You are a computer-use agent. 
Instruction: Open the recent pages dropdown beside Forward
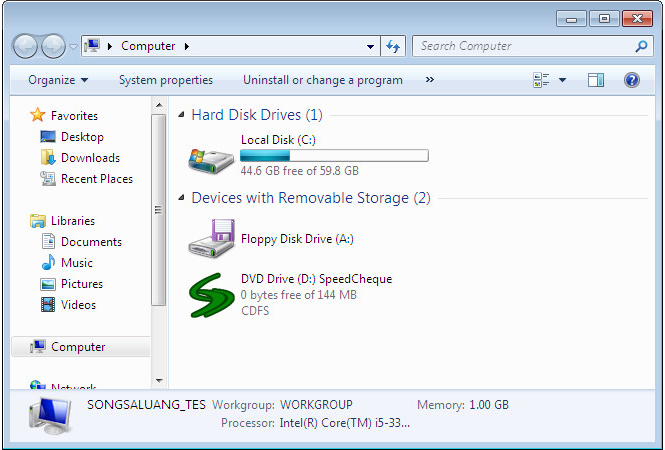(73, 47)
